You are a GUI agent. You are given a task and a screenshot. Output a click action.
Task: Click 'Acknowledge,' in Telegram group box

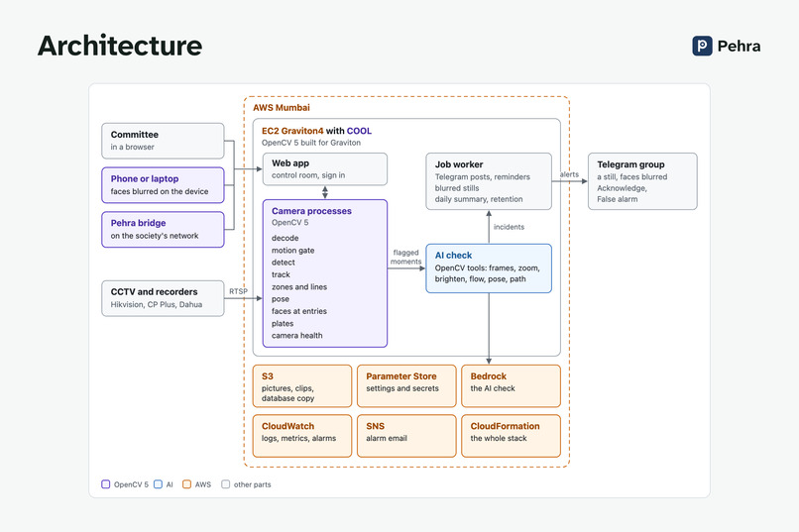point(622,188)
